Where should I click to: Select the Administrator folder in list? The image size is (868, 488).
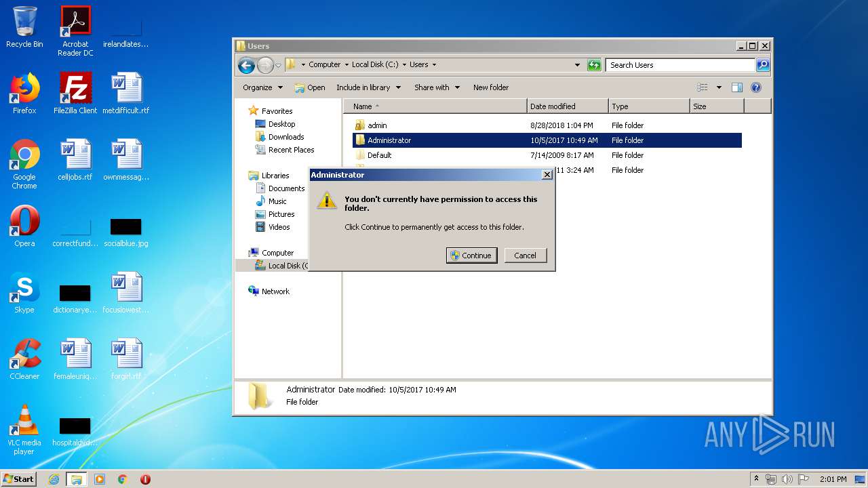[547, 140]
